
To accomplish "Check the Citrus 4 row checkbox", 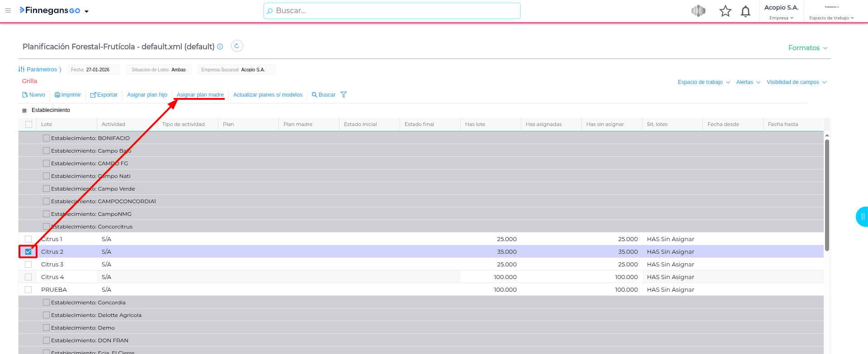I will (28, 277).
